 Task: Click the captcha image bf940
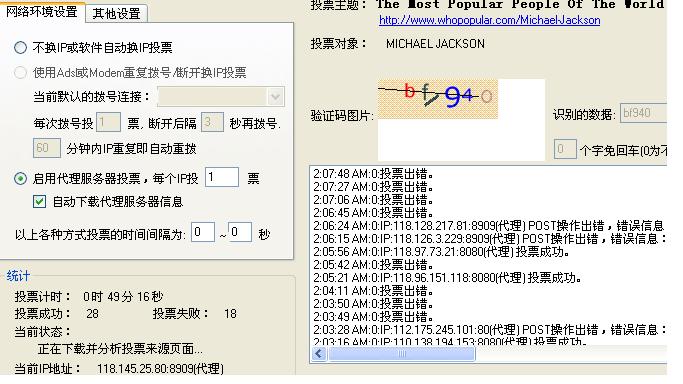(438, 99)
